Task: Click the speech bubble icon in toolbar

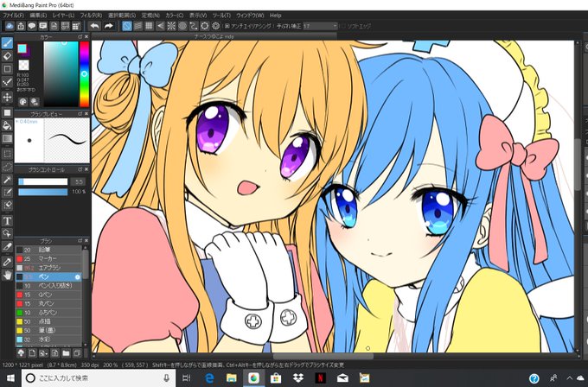Action: pyautogui.click(x=32, y=26)
